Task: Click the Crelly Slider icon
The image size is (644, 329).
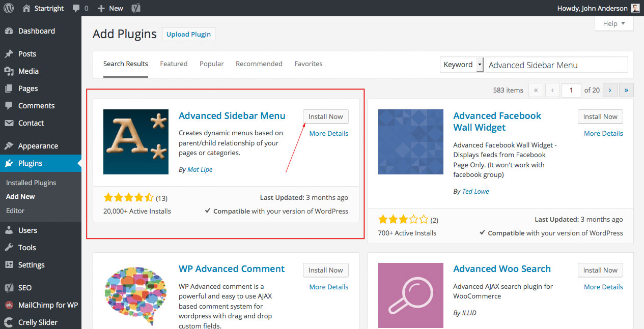Action: (x=9, y=322)
